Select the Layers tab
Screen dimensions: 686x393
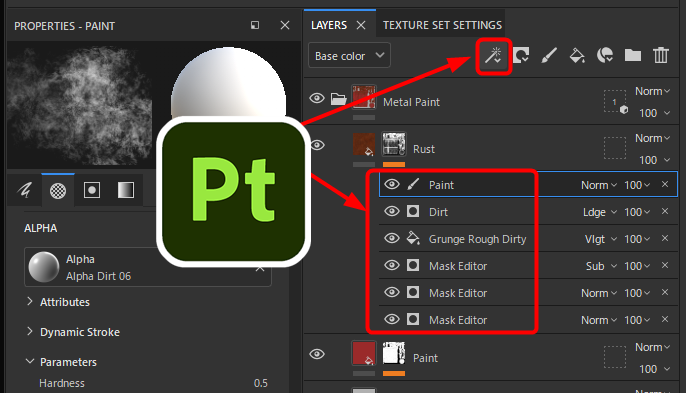(329, 25)
